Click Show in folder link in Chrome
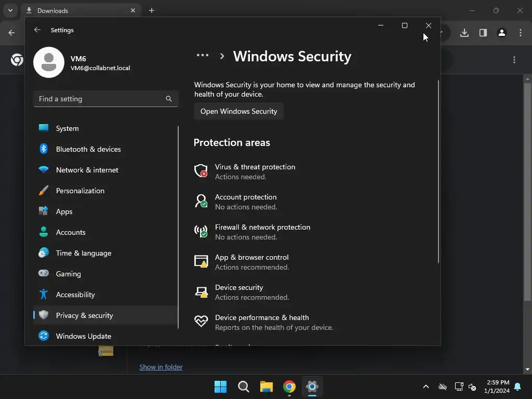This screenshot has width=532, height=399. (161, 367)
